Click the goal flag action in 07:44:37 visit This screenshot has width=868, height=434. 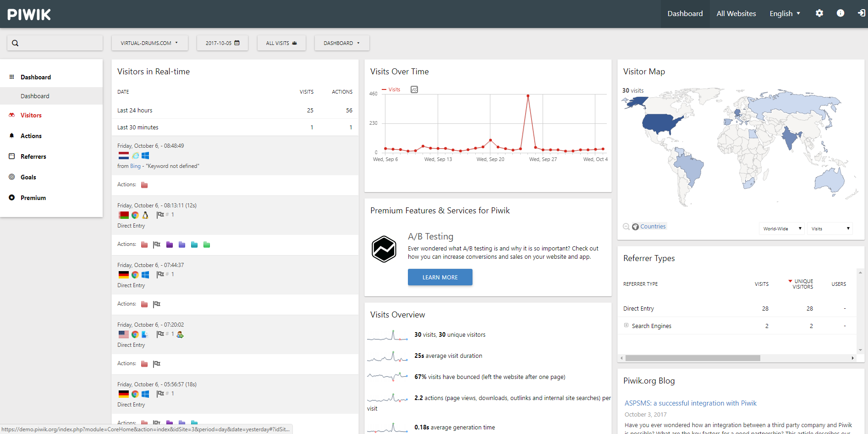tap(157, 304)
